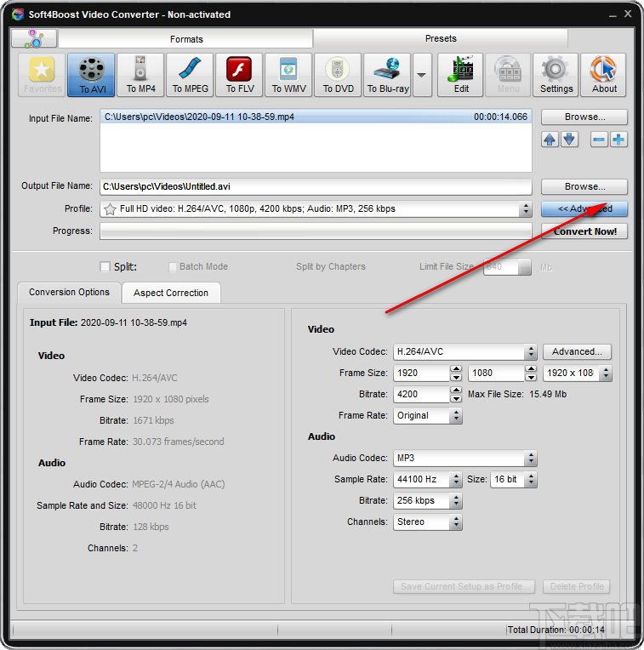The width and height of the screenshot is (644, 650).
Task: Adjust frame width 1920 stepper arrows
Action: coord(456,373)
